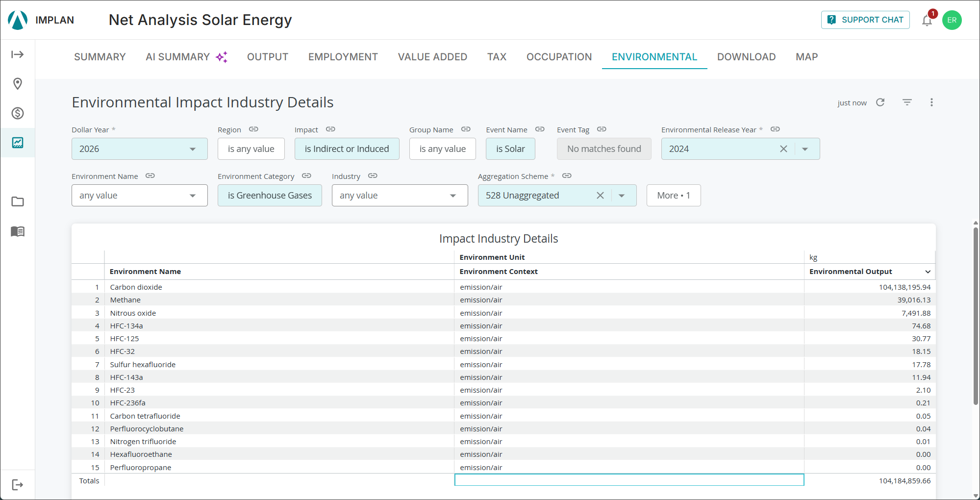Clear the 528 Unaggregated aggregation scheme
The image size is (980, 500).
(x=600, y=196)
